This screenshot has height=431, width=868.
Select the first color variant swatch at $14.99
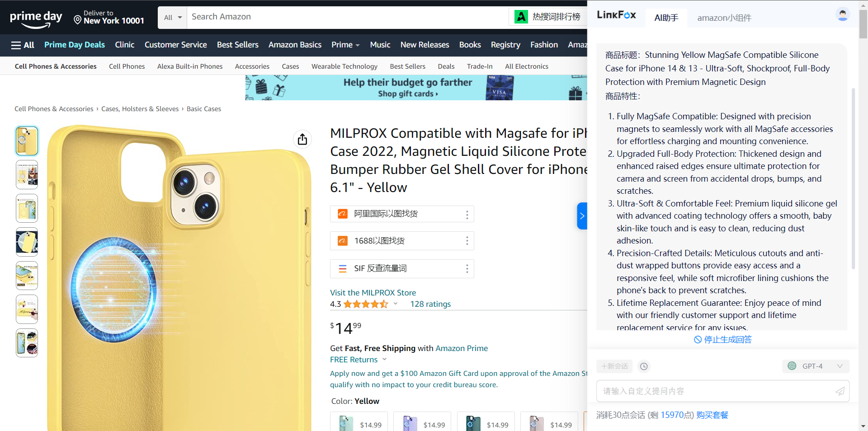click(x=359, y=422)
